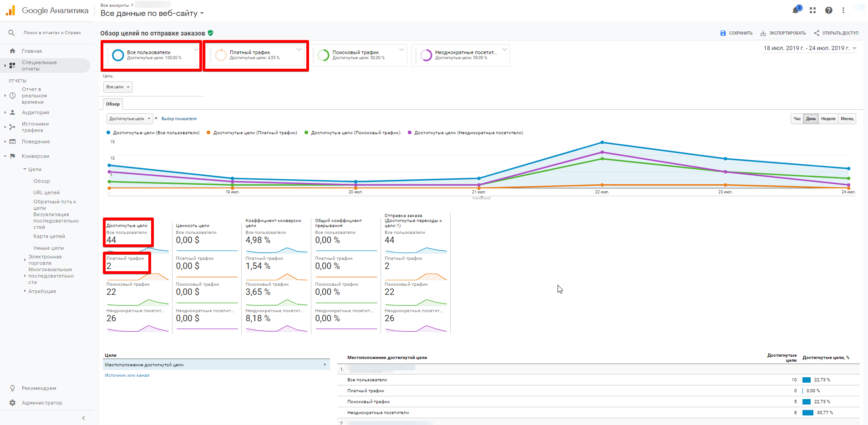Expand the Электронная торговля section
The height and width of the screenshot is (425, 868).
point(25,260)
